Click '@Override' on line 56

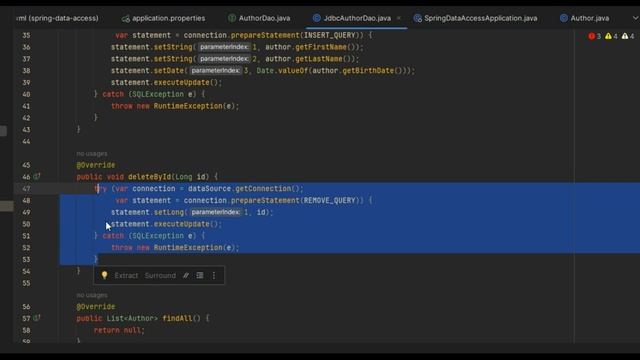96,307
